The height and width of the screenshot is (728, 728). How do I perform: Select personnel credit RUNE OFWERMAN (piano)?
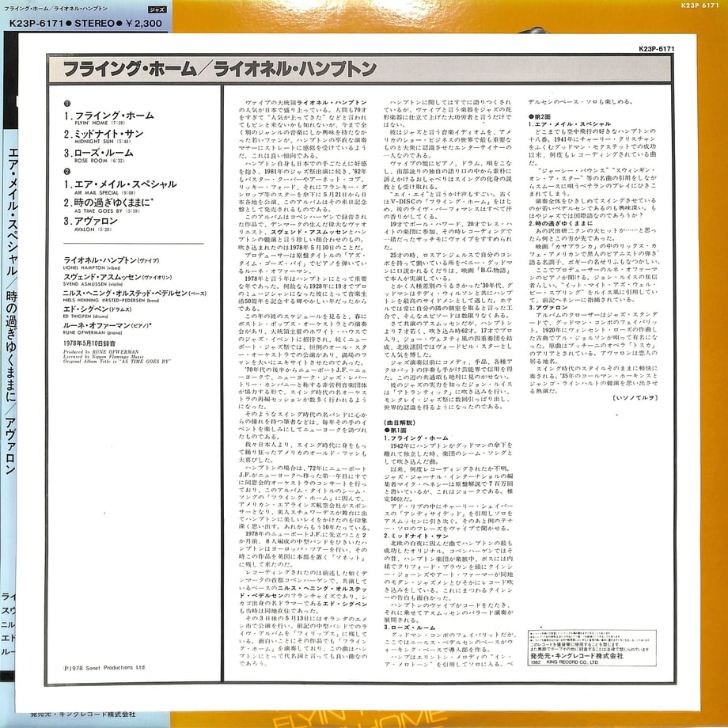[93, 333]
